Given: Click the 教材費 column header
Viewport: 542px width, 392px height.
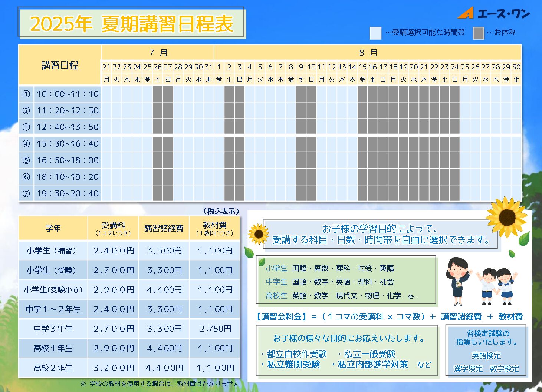Looking at the screenshot, I should tap(215, 228).
